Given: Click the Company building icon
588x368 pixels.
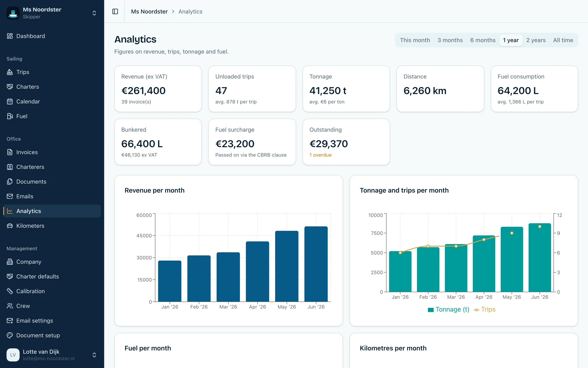Looking at the screenshot, I should coord(10,262).
